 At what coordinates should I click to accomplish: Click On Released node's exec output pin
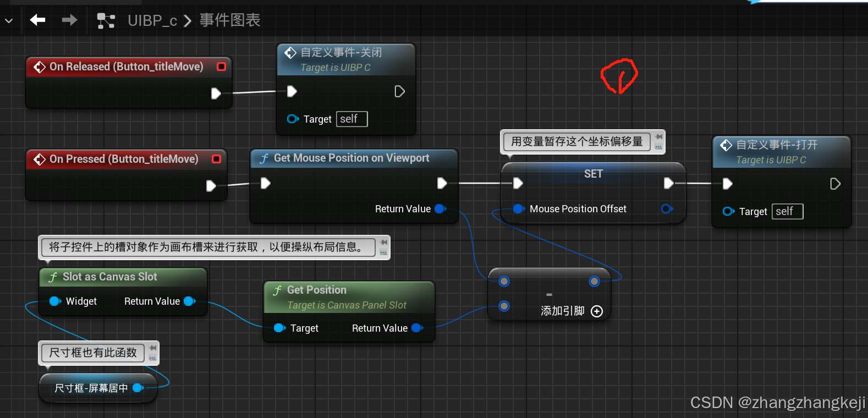pos(216,94)
